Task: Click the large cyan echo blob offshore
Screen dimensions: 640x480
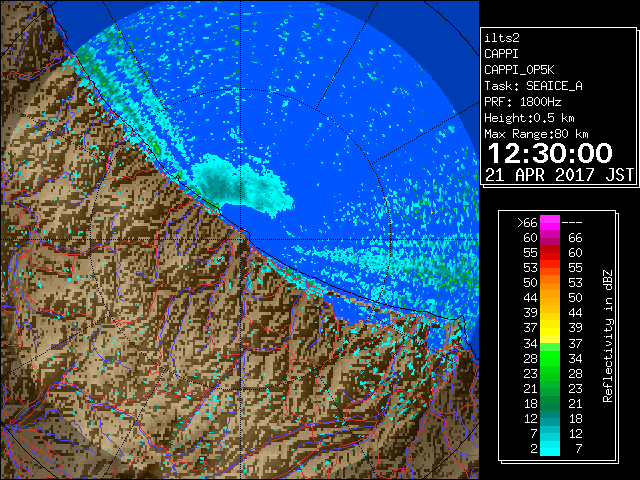Action: click(242, 184)
